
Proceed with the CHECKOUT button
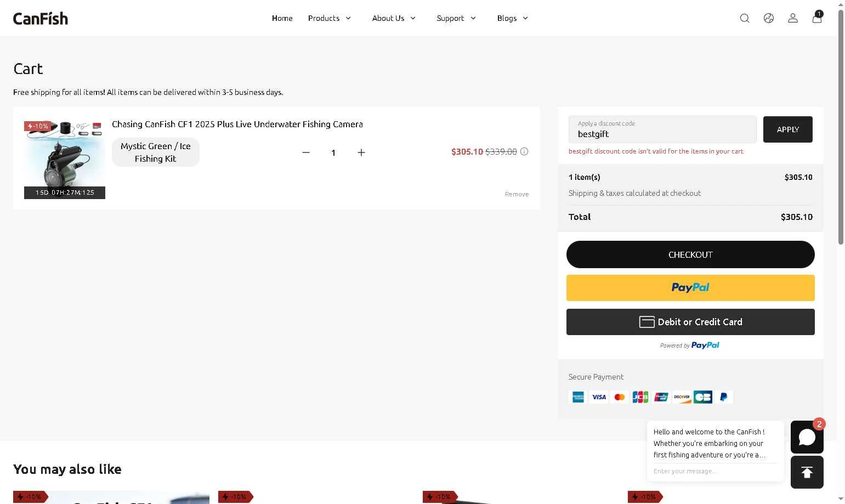pos(690,254)
